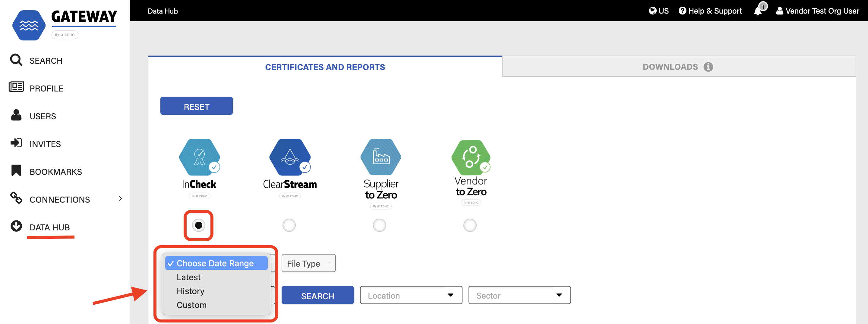Click the Downloads info icon

[708, 67]
